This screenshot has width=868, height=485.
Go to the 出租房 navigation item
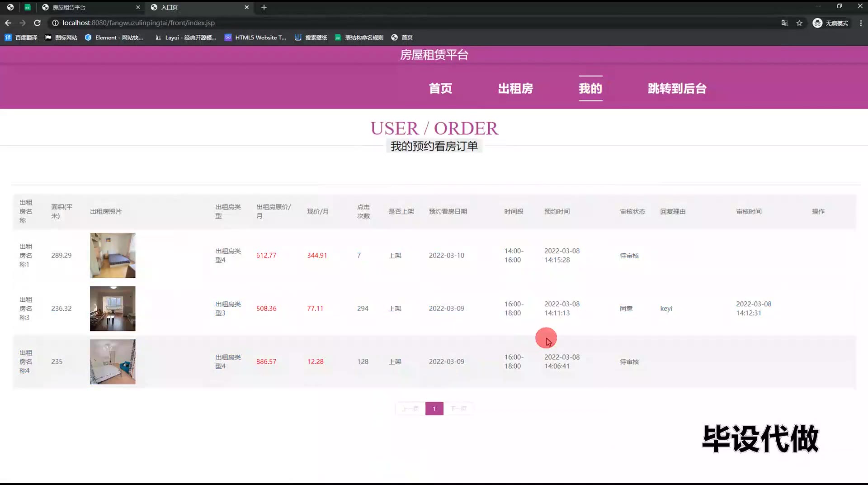pos(515,89)
